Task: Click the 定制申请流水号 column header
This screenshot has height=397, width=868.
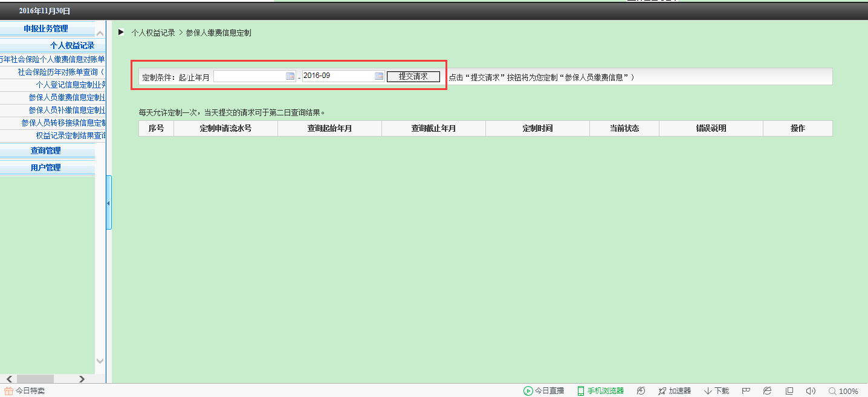Action: tap(225, 129)
